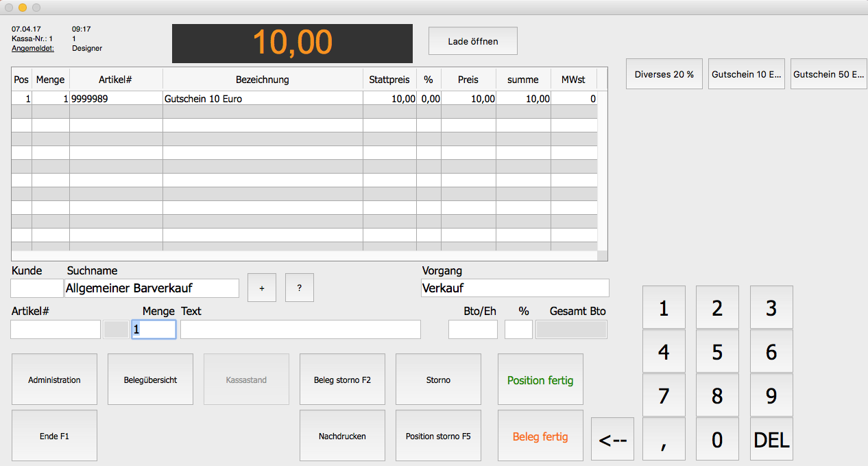Click MWst column header
Screen dimensions: 868x466
pos(573,80)
